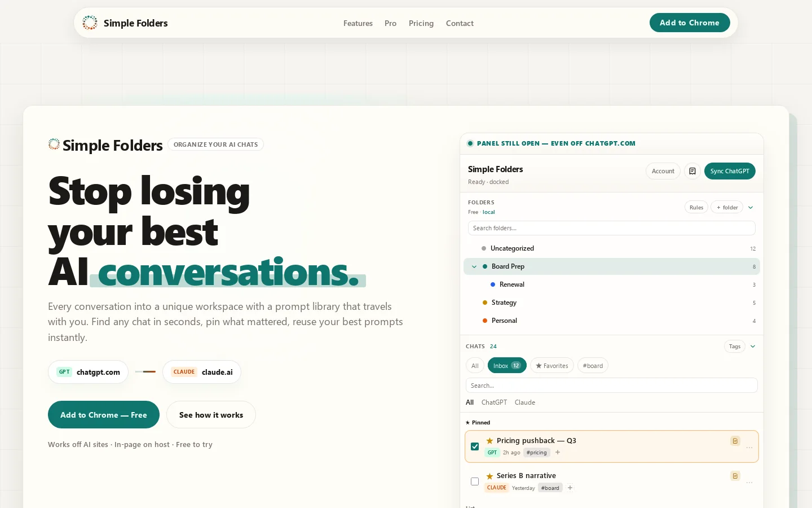This screenshot has width=812, height=508.
Task: Select the Favorites chat filter
Action: pyautogui.click(x=552, y=366)
